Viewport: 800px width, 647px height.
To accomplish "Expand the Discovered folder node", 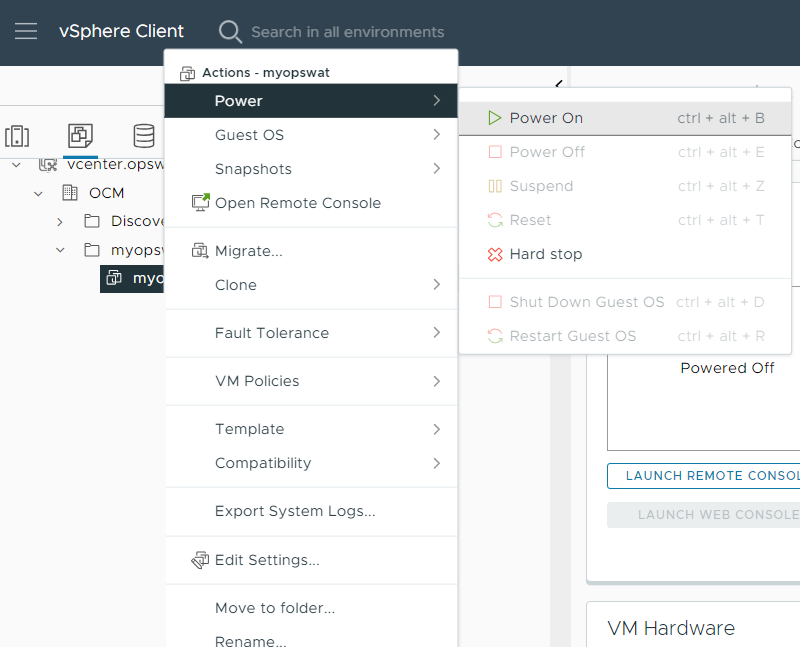I will click(60, 222).
